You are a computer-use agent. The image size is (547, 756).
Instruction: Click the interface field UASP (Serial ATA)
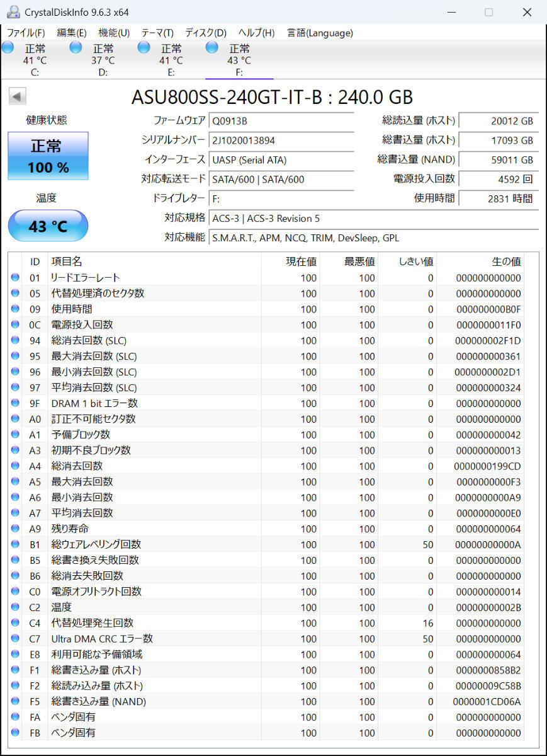(x=281, y=159)
